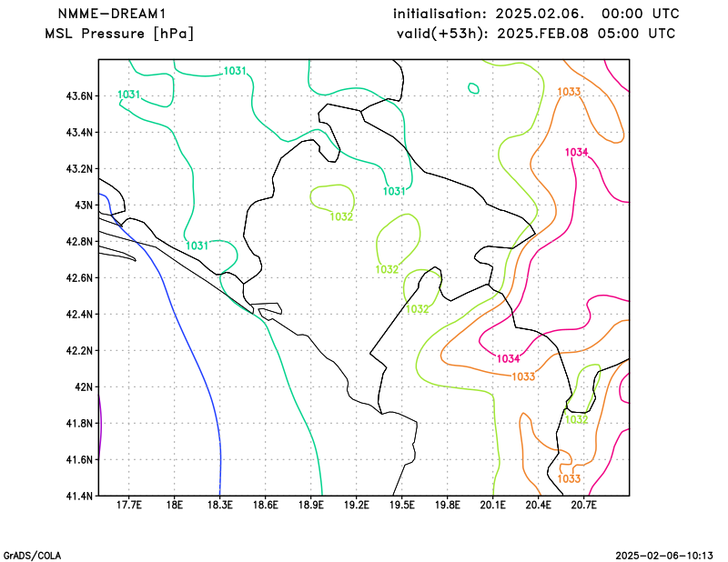
Task: Click the topmost orange 1033 contour label
Action: (569, 92)
